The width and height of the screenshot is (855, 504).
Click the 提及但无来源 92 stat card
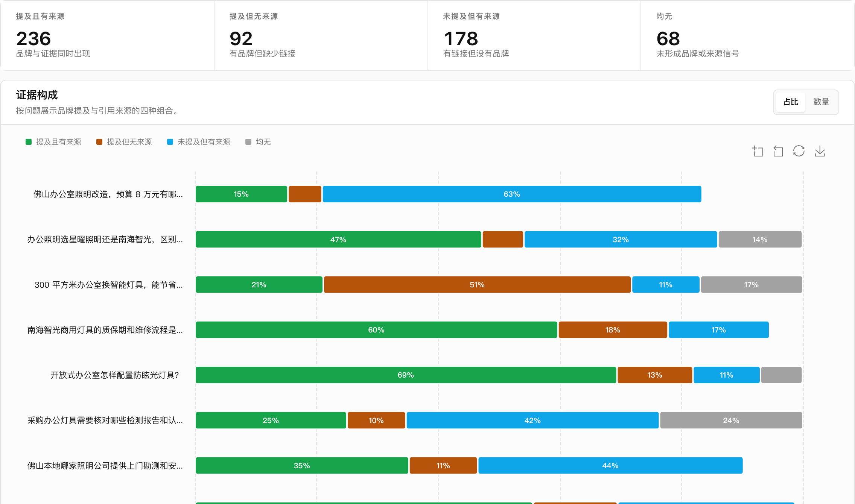(x=321, y=35)
